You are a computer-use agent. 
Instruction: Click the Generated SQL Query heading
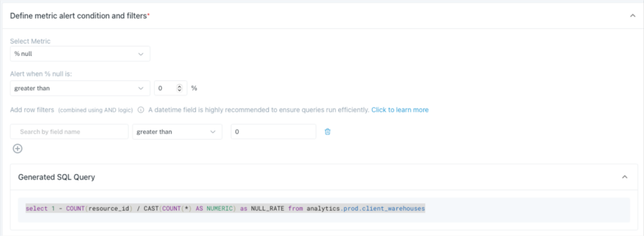pos(56,177)
